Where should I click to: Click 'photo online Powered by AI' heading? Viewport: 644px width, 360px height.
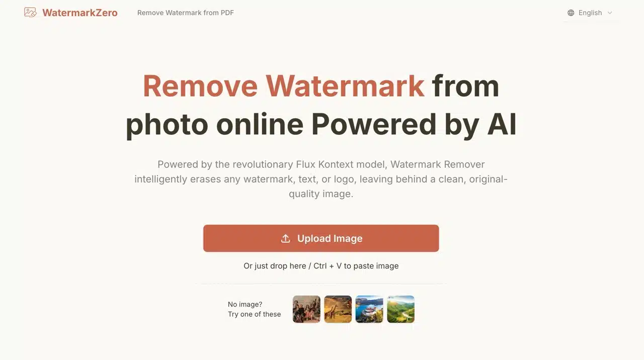pyautogui.click(x=321, y=125)
